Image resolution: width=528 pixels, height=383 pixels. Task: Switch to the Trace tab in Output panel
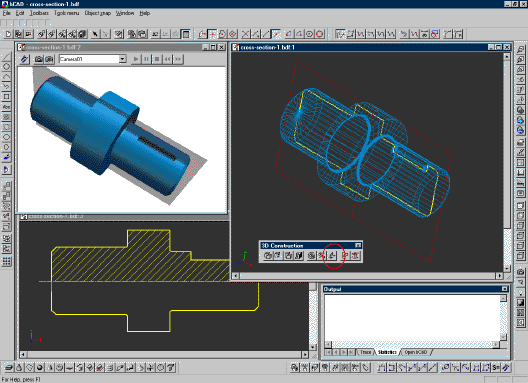pos(365,352)
